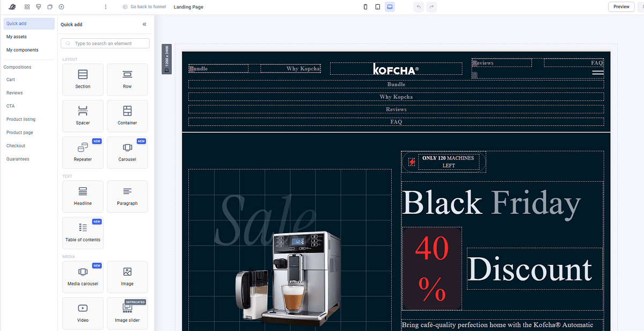
Task: Focus the element search field
Action: point(105,44)
